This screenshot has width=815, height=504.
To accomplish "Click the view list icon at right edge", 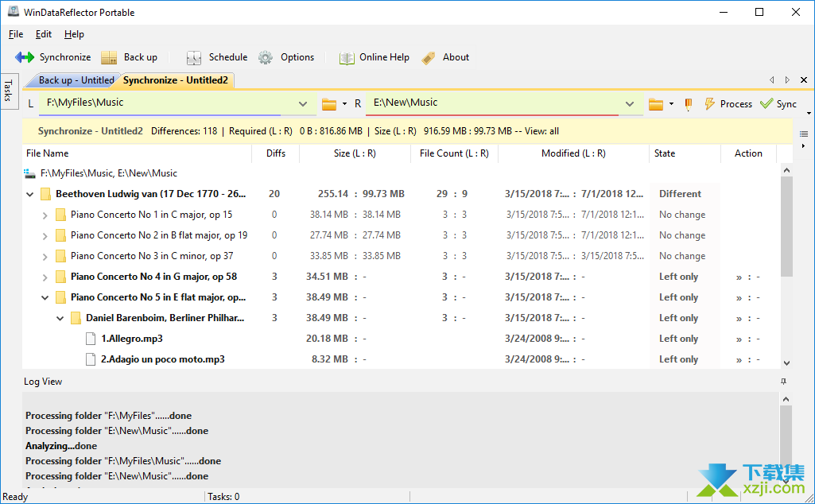I will [804, 134].
